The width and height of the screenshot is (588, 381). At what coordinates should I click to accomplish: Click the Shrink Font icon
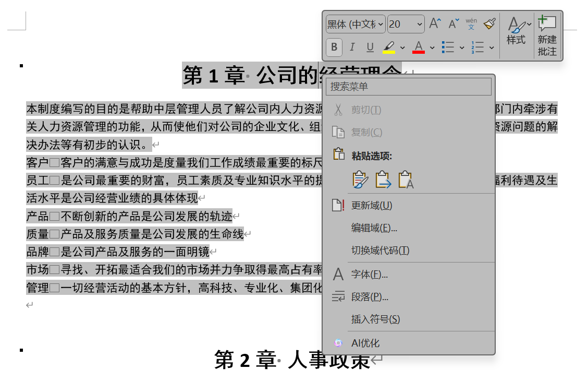(x=454, y=24)
